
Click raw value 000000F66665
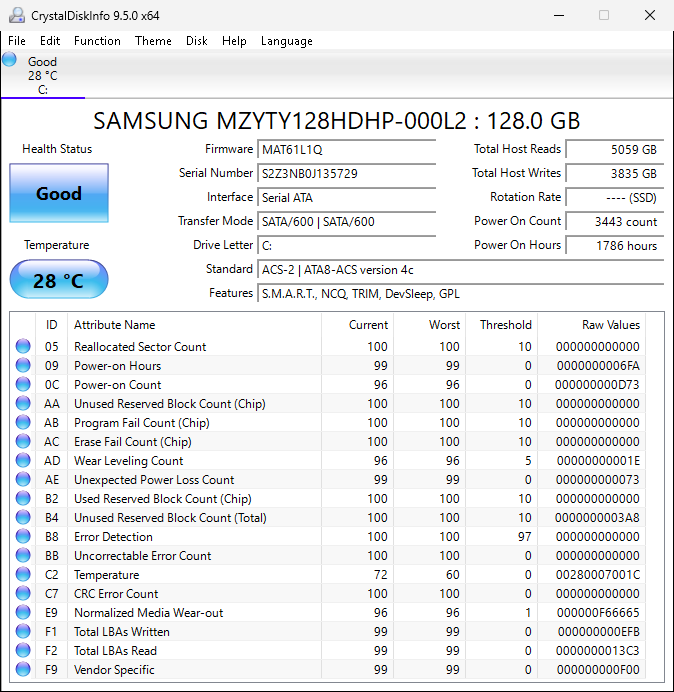(598, 613)
